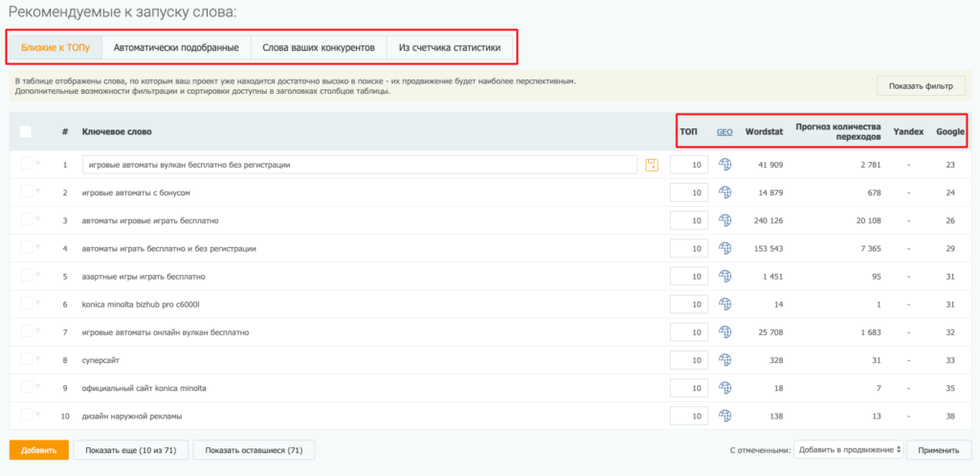
Task: Open GEO globe icon for row 1
Action: click(725, 165)
